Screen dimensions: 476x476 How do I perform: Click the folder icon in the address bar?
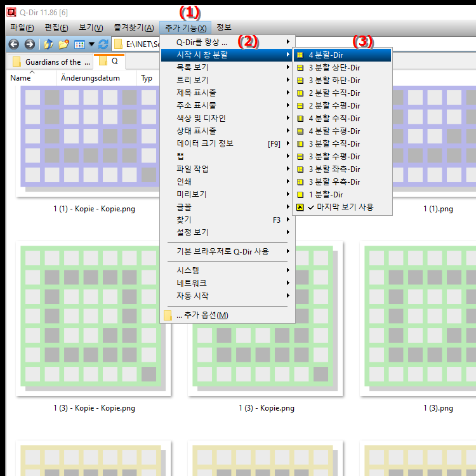pos(118,44)
